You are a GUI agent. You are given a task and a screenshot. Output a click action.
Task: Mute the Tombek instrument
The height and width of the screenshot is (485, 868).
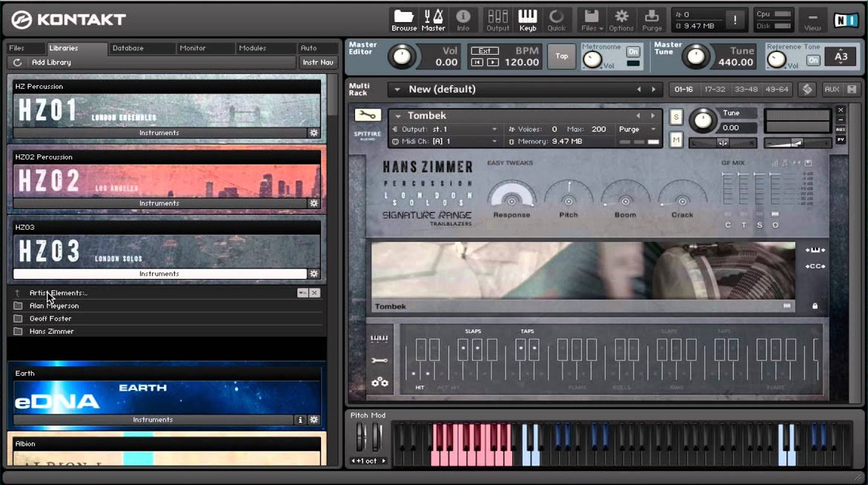click(x=676, y=141)
